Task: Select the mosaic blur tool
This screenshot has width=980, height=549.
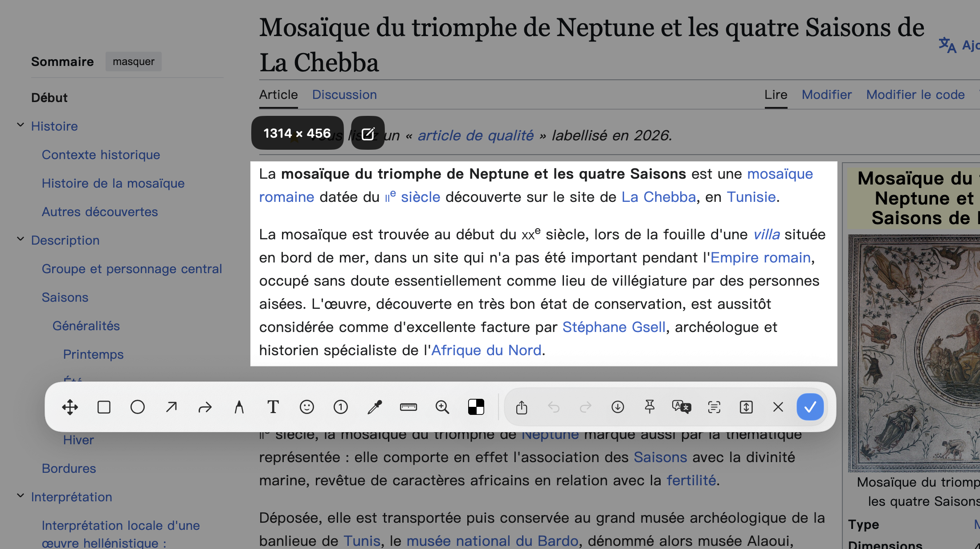Action: (x=476, y=407)
